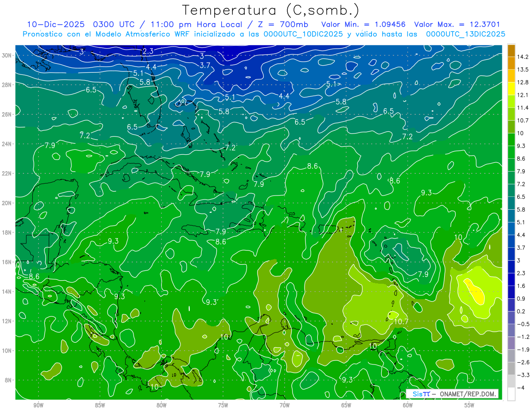Click the 26N latitude axis label
Screen dimensions: 532x411
point(8,114)
